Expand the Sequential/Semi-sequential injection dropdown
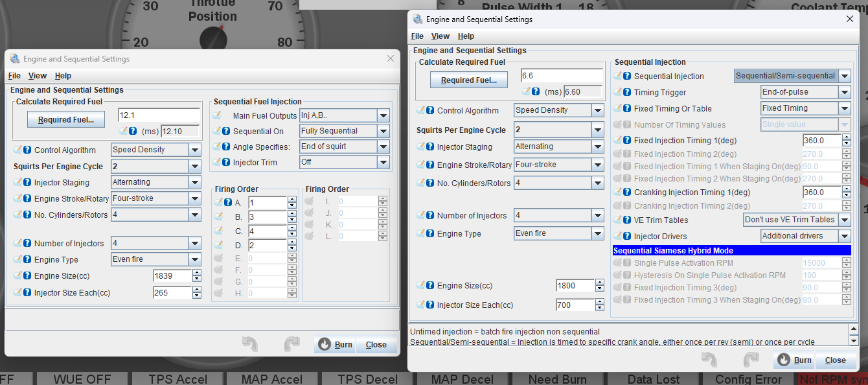The width and height of the screenshot is (868, 385). click(844, 76)
